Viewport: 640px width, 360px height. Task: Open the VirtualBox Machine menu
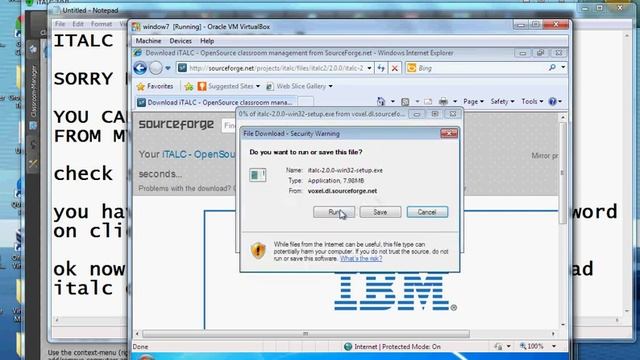click(148, 41)
